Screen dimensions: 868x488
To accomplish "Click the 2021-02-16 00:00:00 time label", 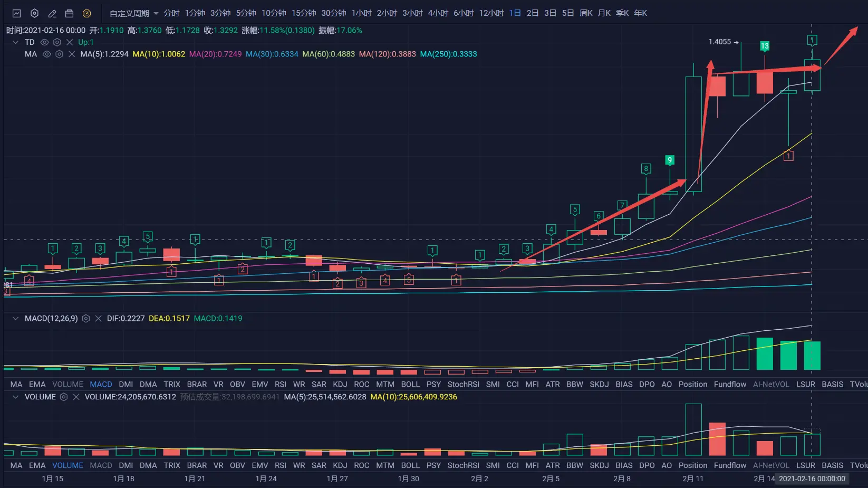I will coord(812,479).
